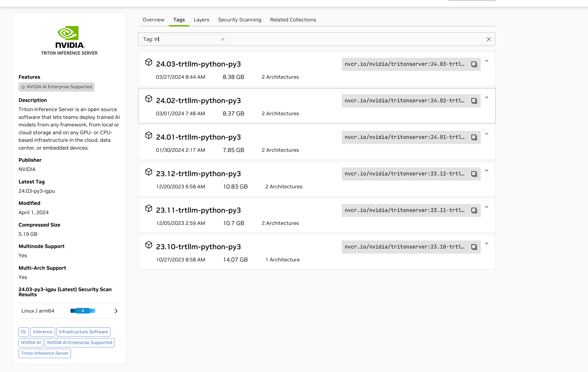The image size is (588, 372).
Task: Click the cube icon beside 24.03-trtllm-python-py3
Action: coord(148,62)
